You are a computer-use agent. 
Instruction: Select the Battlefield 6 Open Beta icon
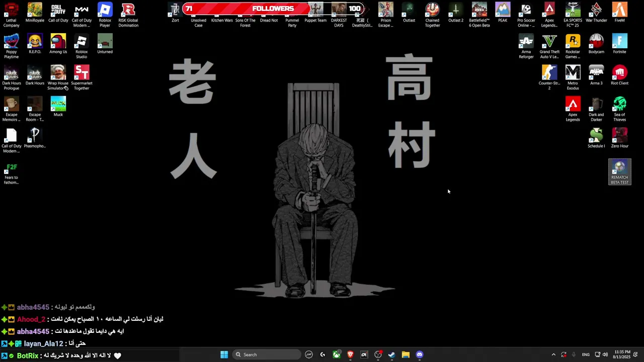pyautogui.click(x=479, y=15)
